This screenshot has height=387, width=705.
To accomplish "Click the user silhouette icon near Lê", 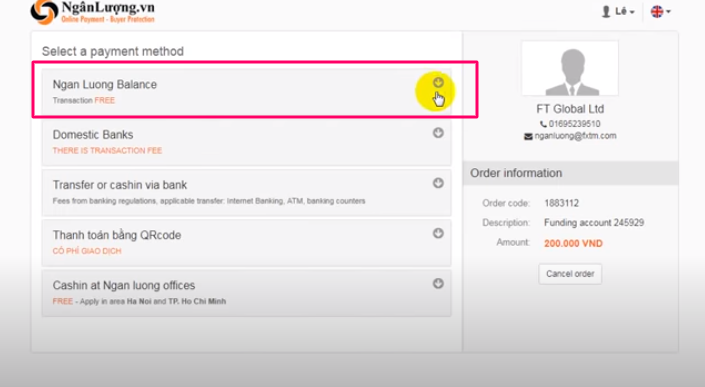I will pyautogui.click(x=606, y=12).
